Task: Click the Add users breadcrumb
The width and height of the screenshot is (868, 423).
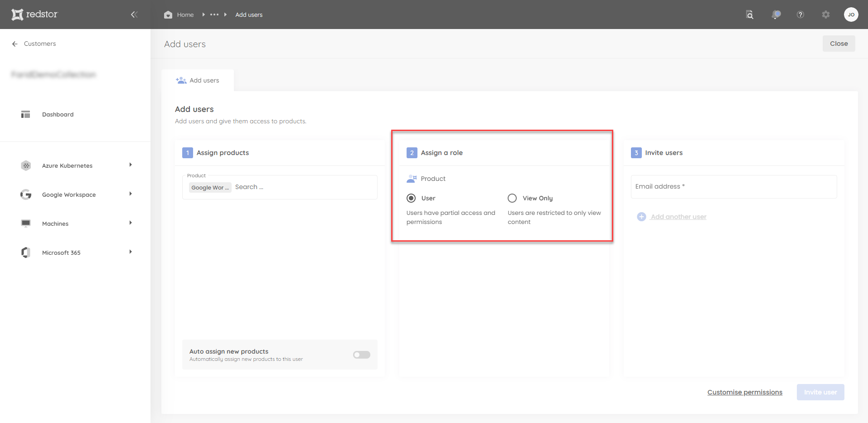Action: pos(249,15)
